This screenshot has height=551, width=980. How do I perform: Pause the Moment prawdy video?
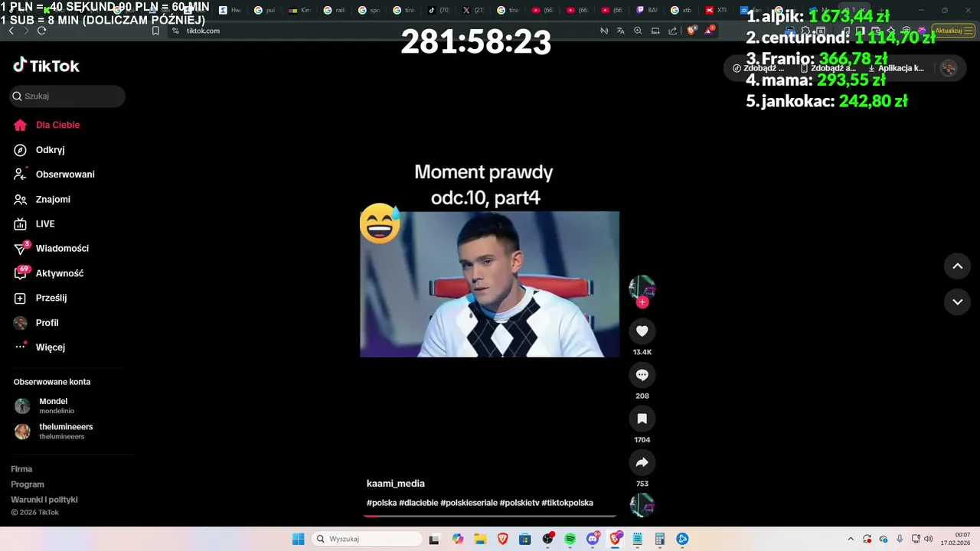[x=490, y=284]
